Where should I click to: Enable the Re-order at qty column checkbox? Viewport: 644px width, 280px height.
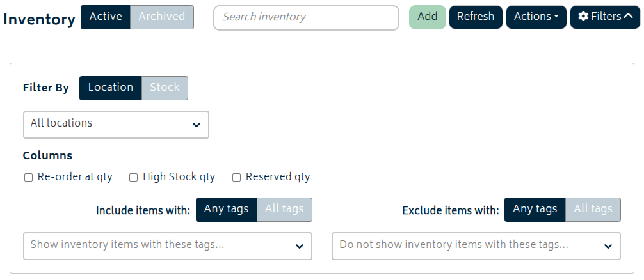(x=28, y=178)
